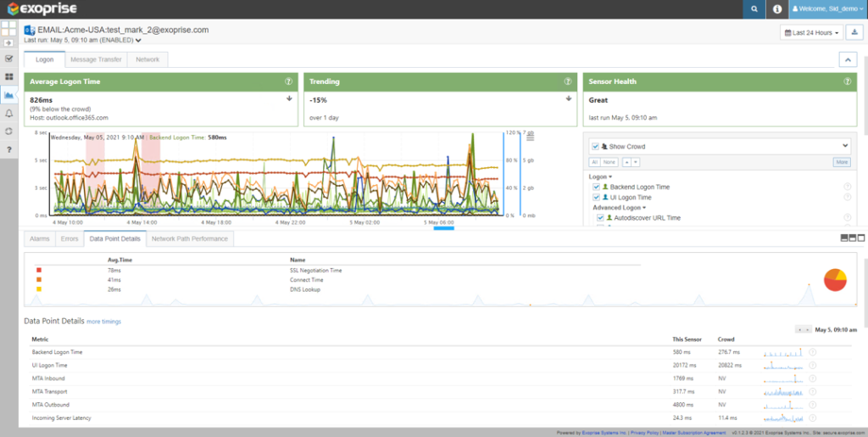Image resolution: width=868 pixels, height=437 pixels.
Task: Click the circular sync icon in sidebar
Action: pos(8,132)
